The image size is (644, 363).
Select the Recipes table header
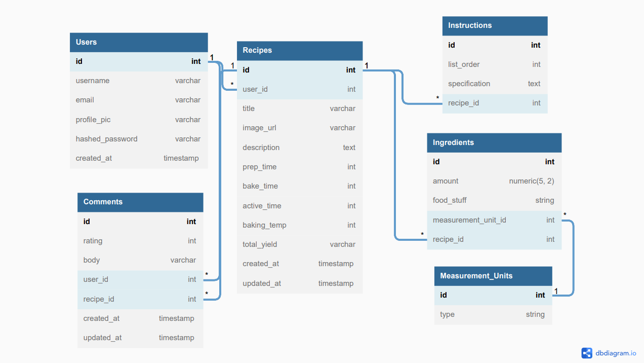[x=300, y=51]
